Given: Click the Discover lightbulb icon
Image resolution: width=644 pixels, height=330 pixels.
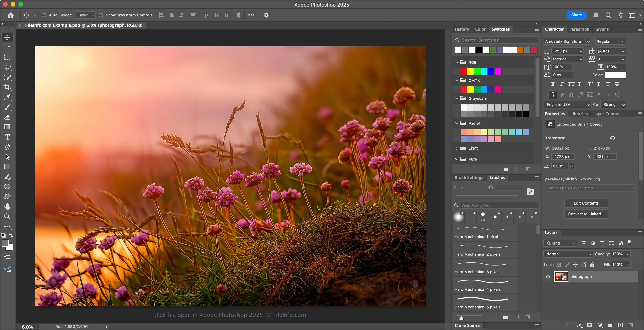Looking at the screenshot, I should click(621, 15).
